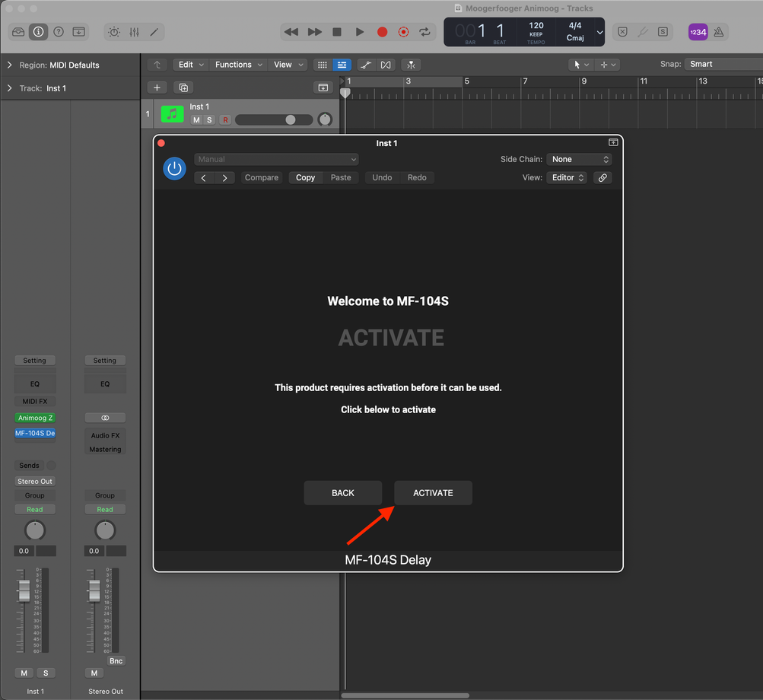Click the BACK button
Viewport: 763px width, 700px height.
pos(343,493)
